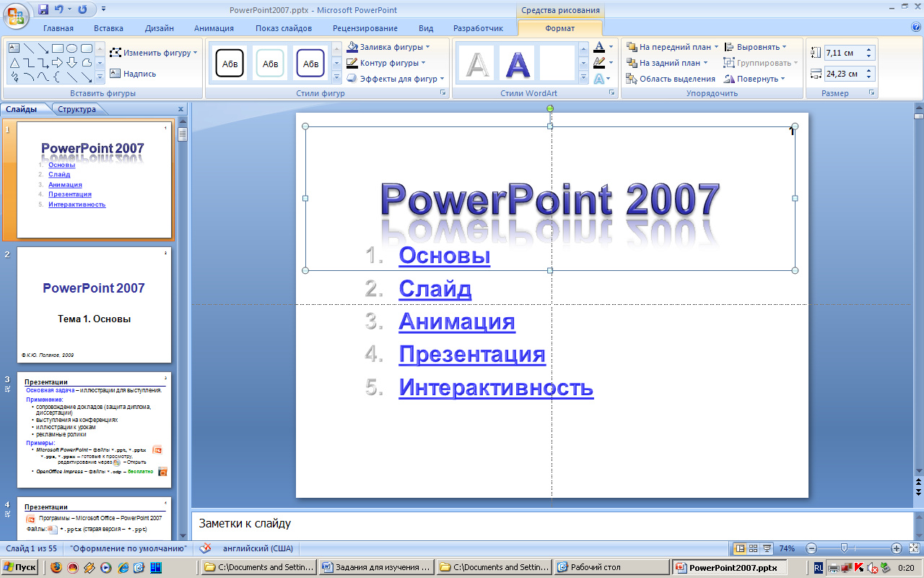Expand the WordArt styles gallery
The image size is (924, 578).
point(583,78)
